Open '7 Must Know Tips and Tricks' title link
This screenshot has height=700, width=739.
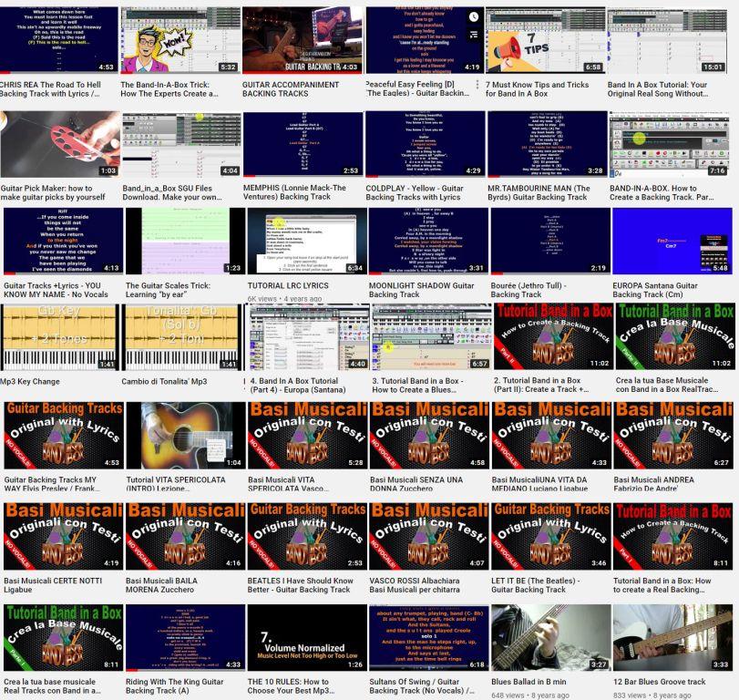pos(537,89)
